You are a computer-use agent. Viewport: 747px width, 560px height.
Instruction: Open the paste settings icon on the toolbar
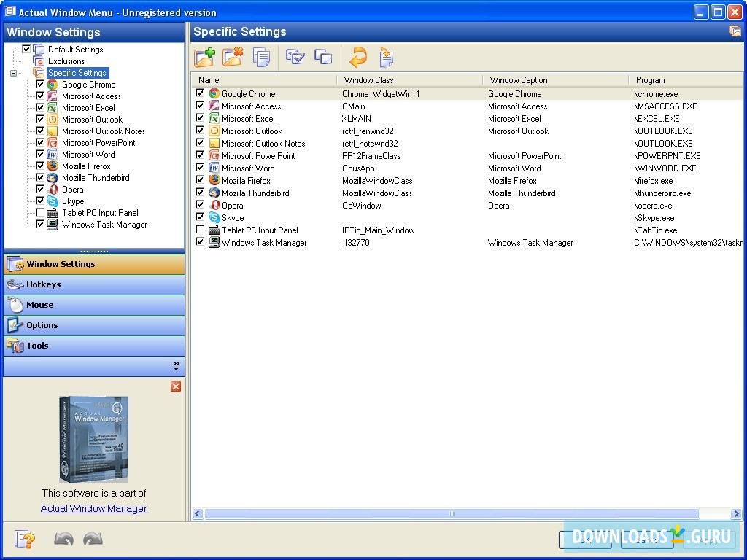click(x=385, y=58)
